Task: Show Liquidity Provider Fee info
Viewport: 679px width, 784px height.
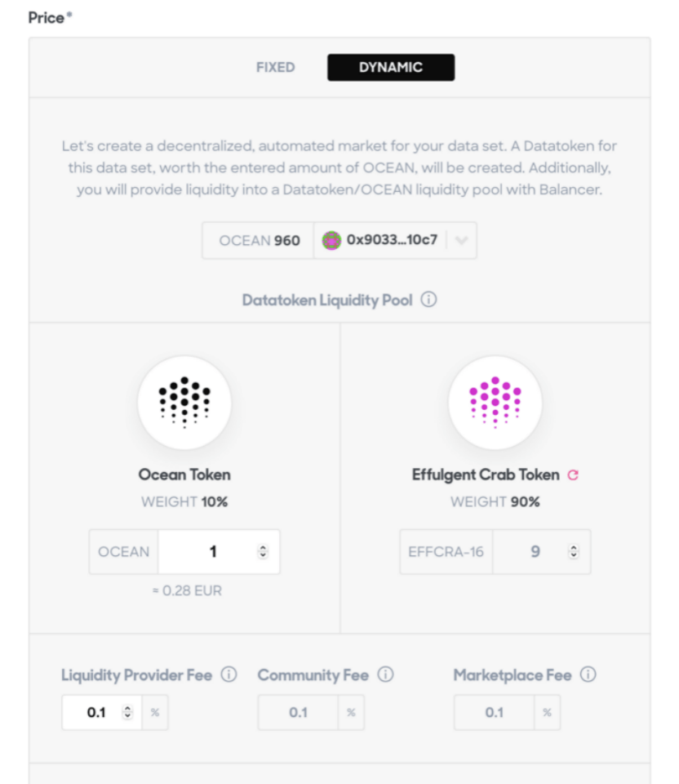Action: tap(229, 675)
